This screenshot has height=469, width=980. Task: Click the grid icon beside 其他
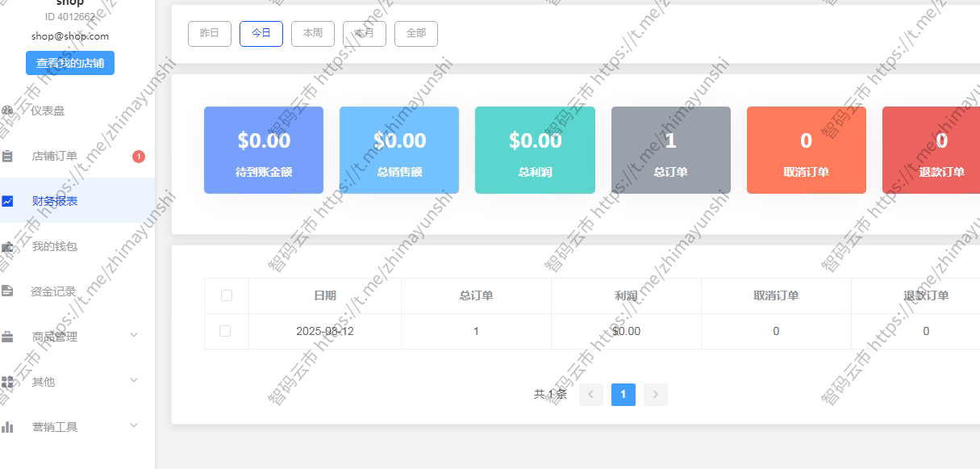coord(7,382)
